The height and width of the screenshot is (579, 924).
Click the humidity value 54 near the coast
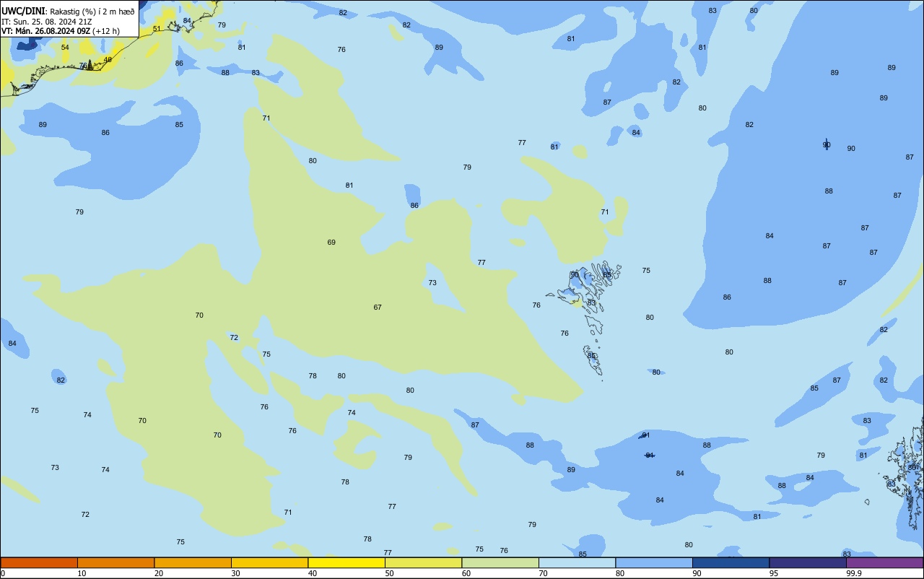(x=65, y=48)
